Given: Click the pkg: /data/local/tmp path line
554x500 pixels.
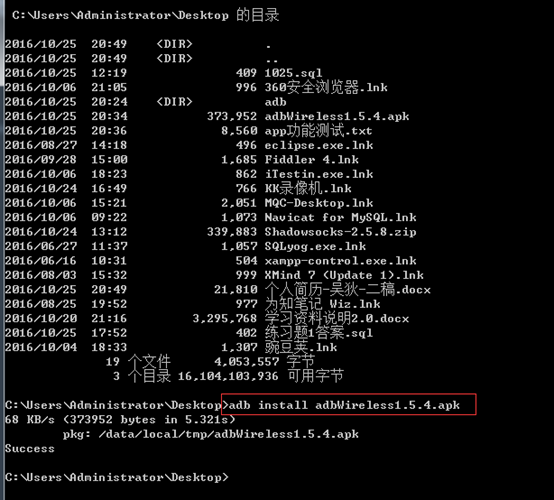Looking at the screenshot, I should 211,434.
